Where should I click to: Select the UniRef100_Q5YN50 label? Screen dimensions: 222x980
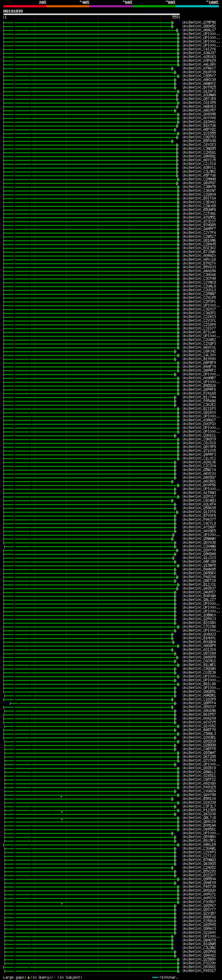tap(199, 836)
